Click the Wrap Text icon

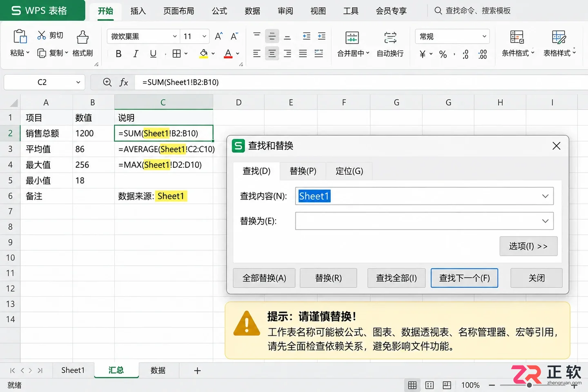click(390, 38)
